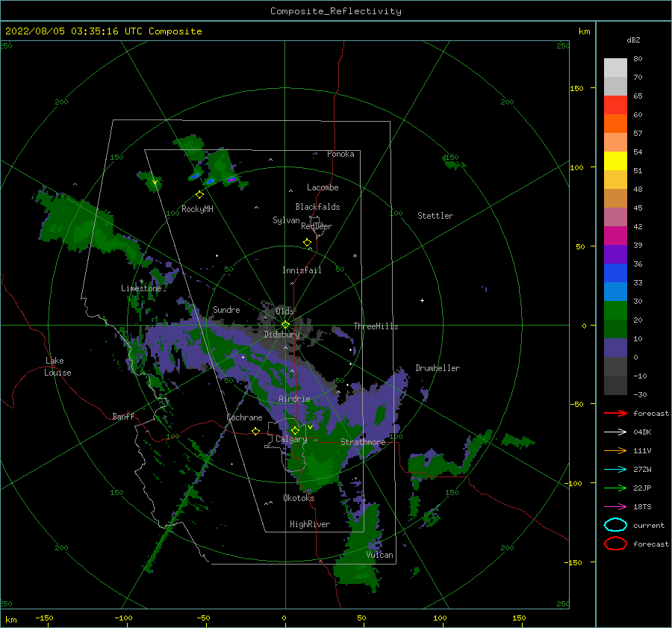Click the current legend text

[x=649, y=525]
